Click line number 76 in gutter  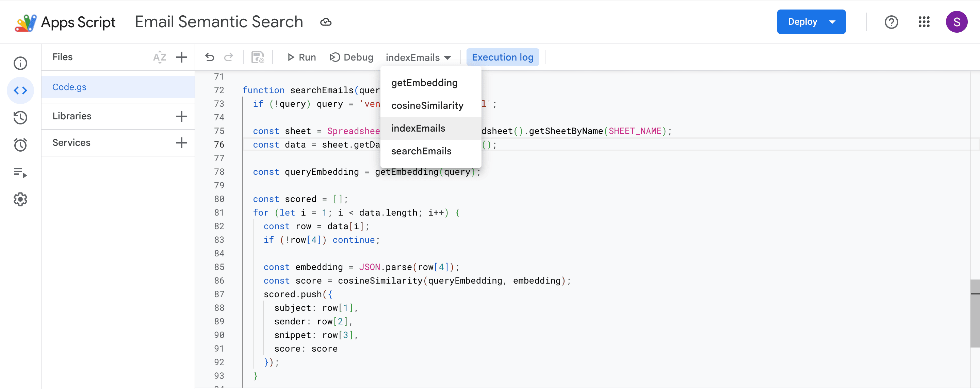click(x=219, y=145)
